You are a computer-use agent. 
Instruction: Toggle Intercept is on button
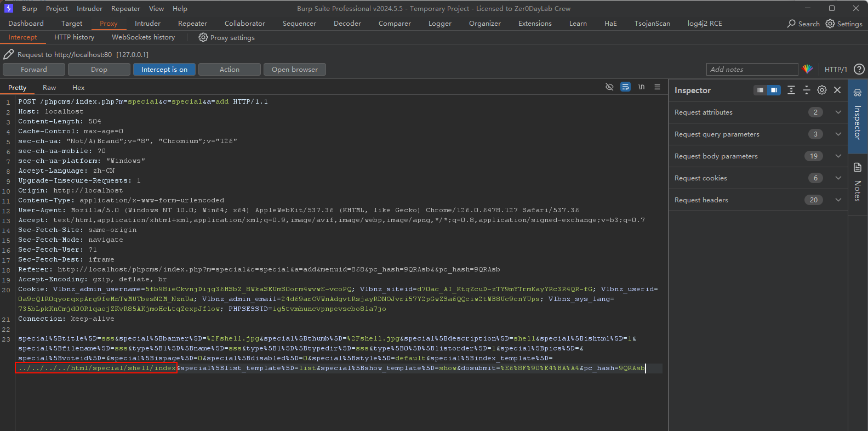point(164,70)
